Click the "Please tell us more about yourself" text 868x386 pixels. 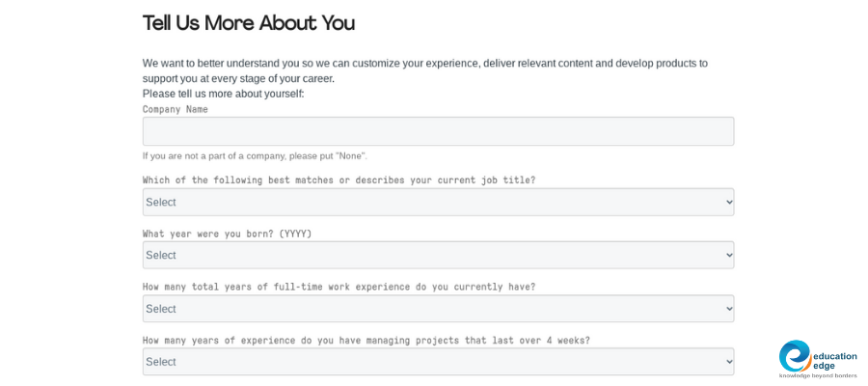(223, 94)
